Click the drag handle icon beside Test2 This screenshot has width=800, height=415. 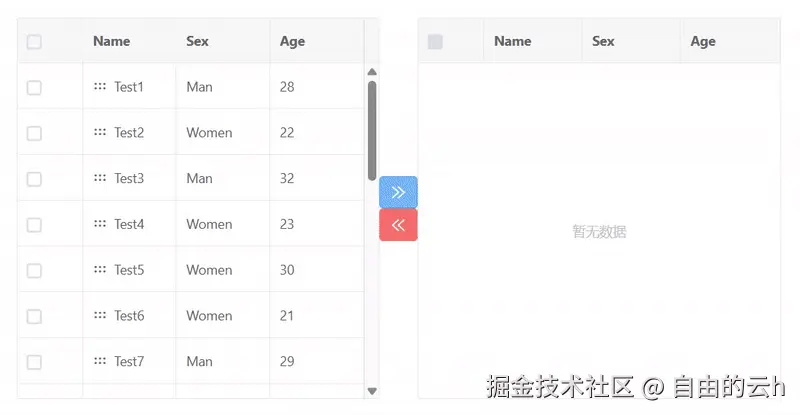(100, 132)
